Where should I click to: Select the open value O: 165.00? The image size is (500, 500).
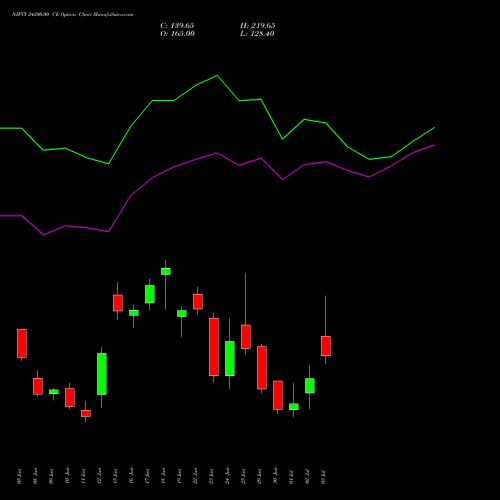pyautogui.click(x=177, y=34)
